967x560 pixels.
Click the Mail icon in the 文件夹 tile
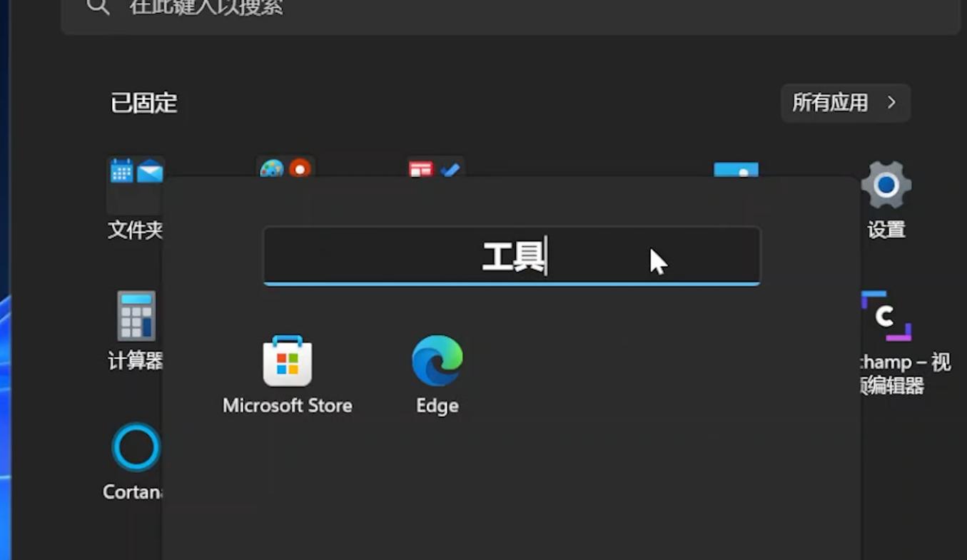click(151, 169)
